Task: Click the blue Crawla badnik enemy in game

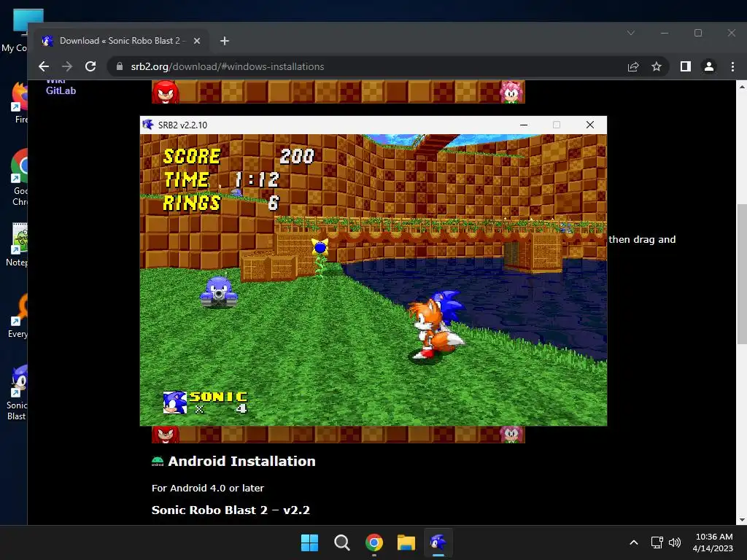Action: 219,292
